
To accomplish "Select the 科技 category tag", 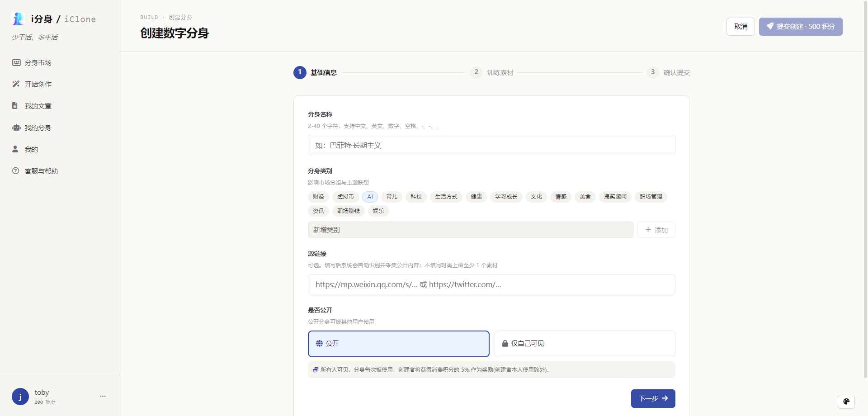I will [x=416, y=197].
